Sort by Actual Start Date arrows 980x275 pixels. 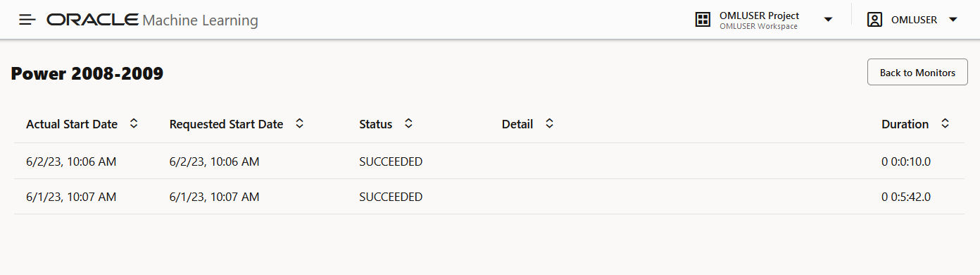[134, 123]
